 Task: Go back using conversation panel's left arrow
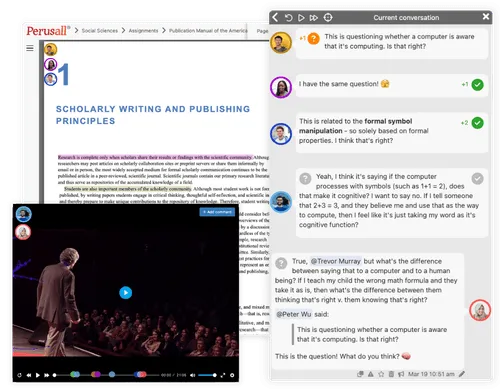click(x=275, y=17)
